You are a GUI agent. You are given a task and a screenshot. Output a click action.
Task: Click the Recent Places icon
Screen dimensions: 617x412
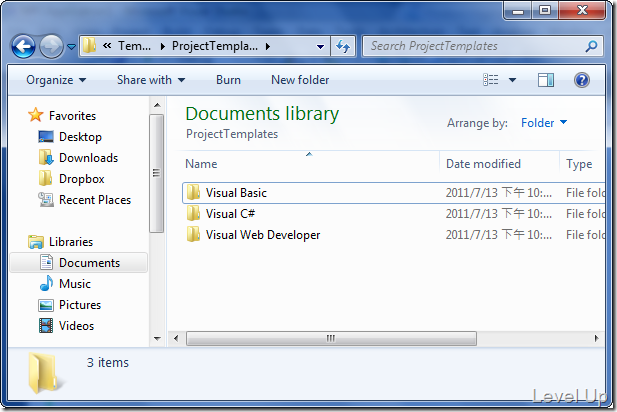click(x=46, y=200)
